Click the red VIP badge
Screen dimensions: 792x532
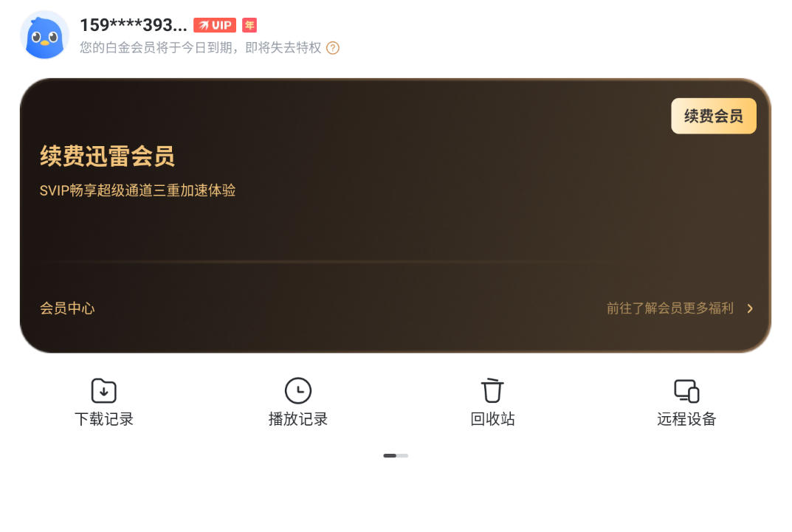215,25
